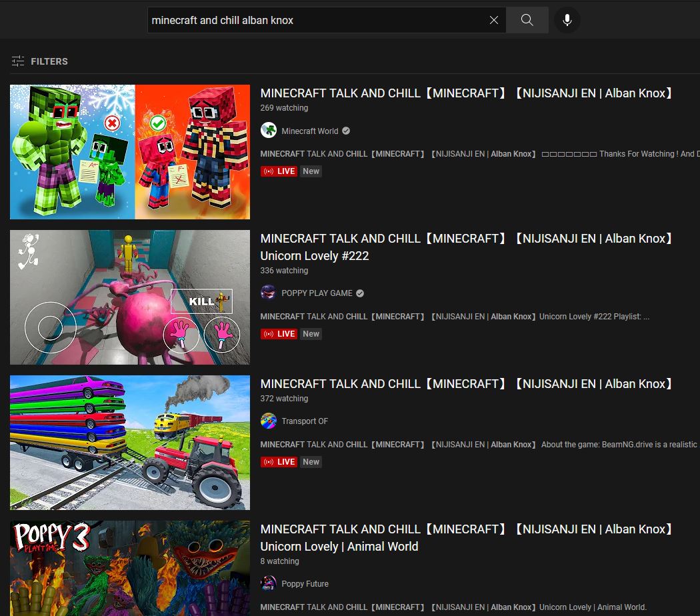Click the description ending with Animal World.
Screen dimensions: 700x616
point(453,607)
